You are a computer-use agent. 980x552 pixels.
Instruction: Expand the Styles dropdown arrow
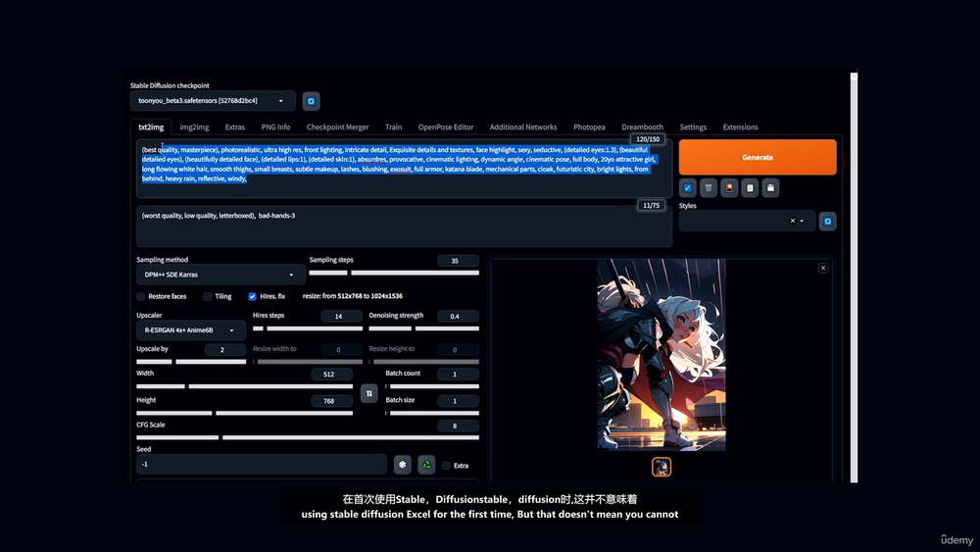point(802,221)
